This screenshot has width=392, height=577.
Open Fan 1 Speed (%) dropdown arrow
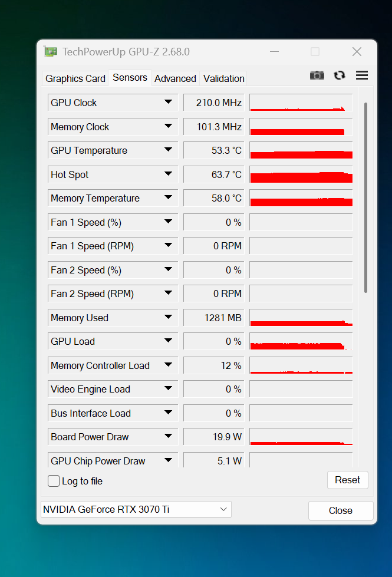168,222
